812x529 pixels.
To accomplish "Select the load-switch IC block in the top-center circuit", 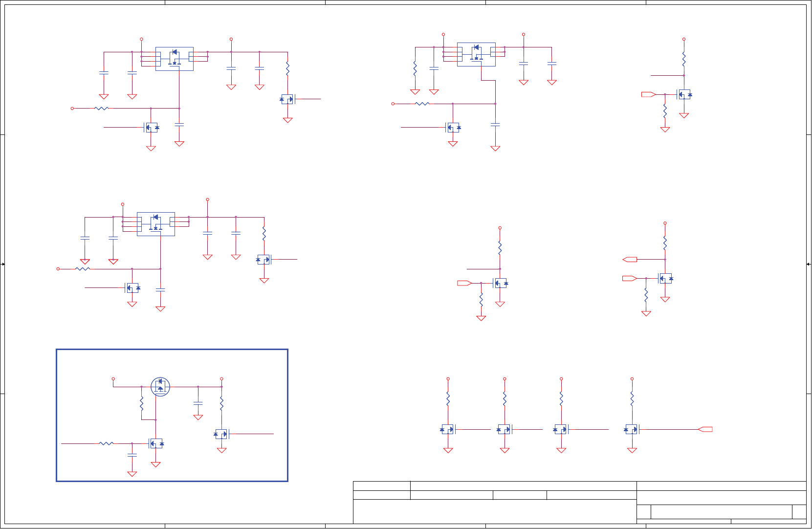I will pyautogui.click(x=476, y=54).
